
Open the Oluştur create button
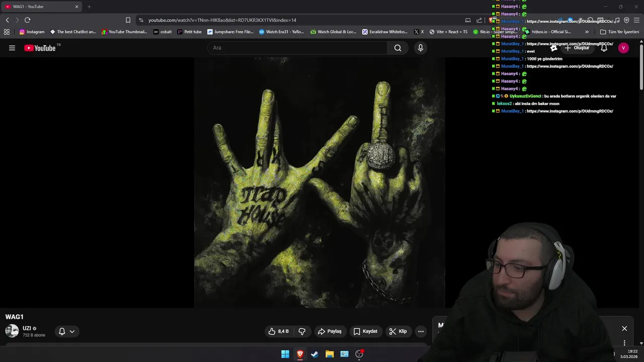pos(577,48)
